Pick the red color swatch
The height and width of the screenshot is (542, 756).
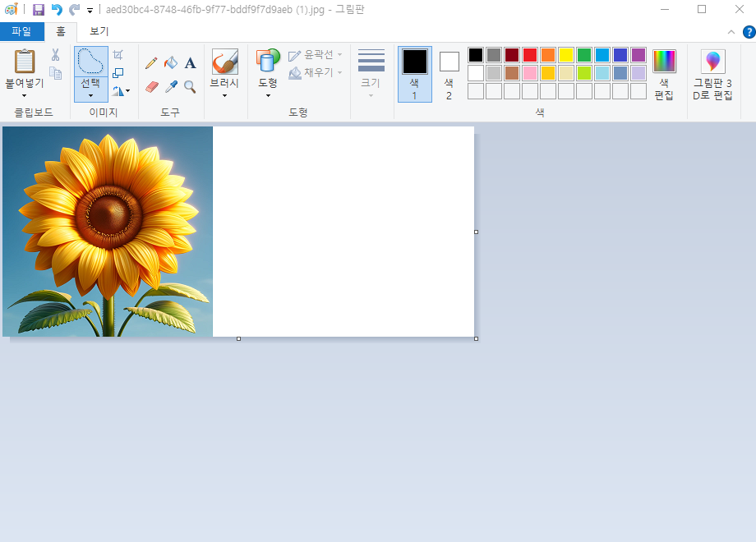530,55
